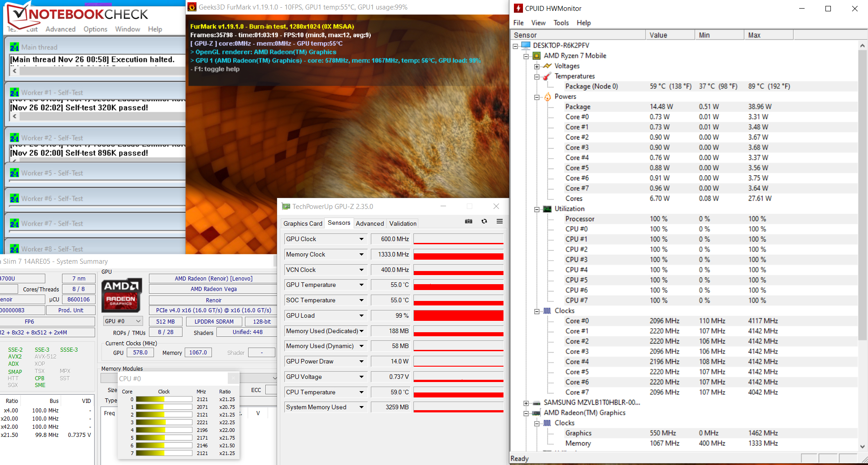Expand the SAMSUNG MZVLB1T0HBLR node
The width and height of the screenshot is (868, 465).
526,403
